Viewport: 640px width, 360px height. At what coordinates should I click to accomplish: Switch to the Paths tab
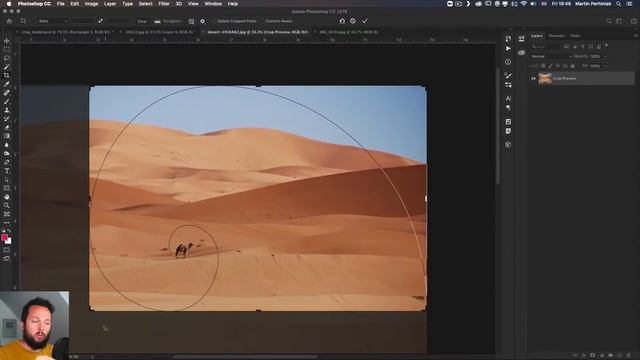click(575, 36)
